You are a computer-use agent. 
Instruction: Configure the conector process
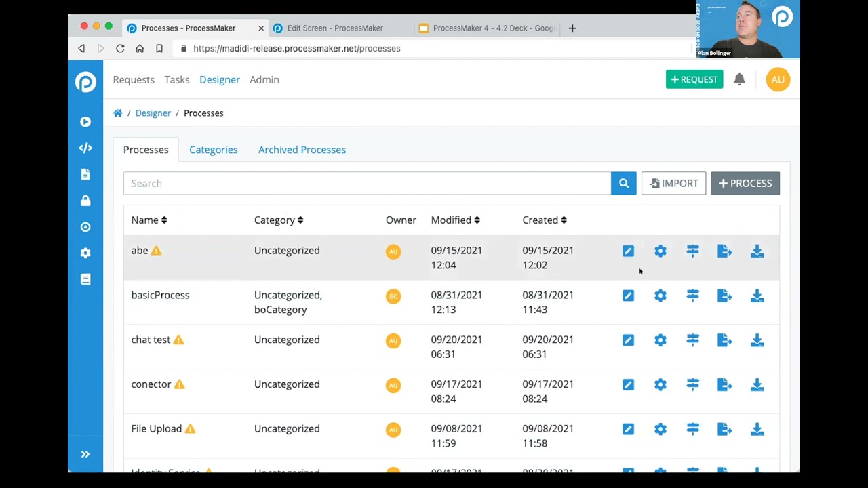pyautogui.click(x=660, y=385)
